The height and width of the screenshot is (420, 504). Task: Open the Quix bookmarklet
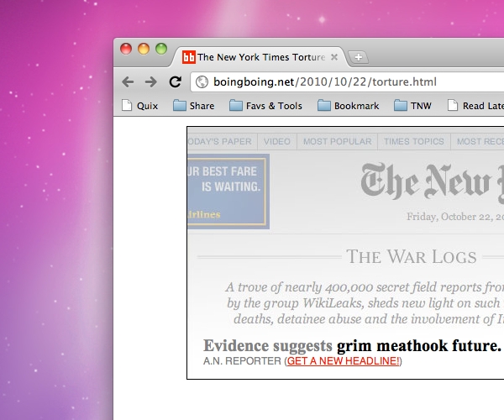139,106
